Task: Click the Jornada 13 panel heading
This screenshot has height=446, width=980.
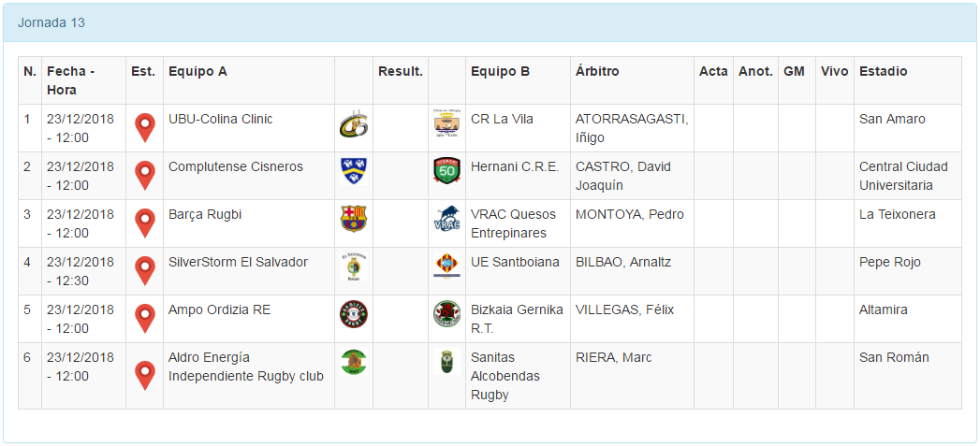Action: pos(51,22)
